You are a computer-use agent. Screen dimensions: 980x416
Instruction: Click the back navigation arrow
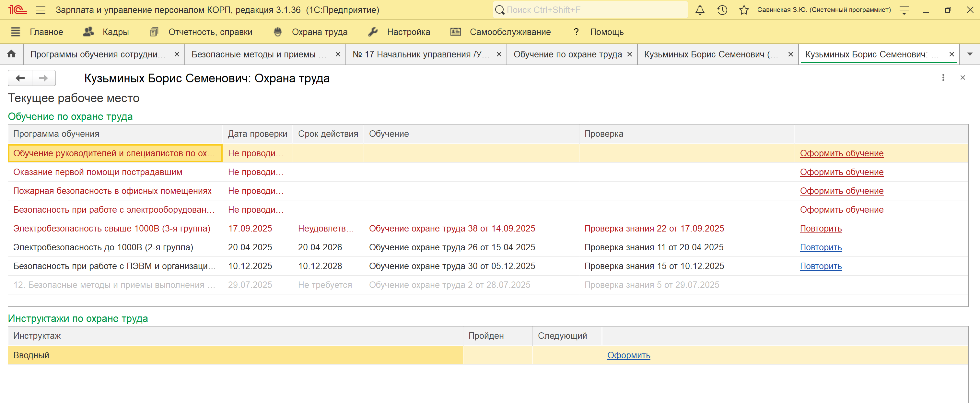pos(20,78)
